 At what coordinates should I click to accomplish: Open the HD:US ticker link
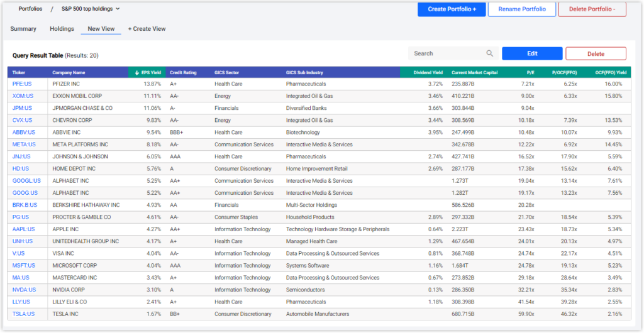pos(21,168)
